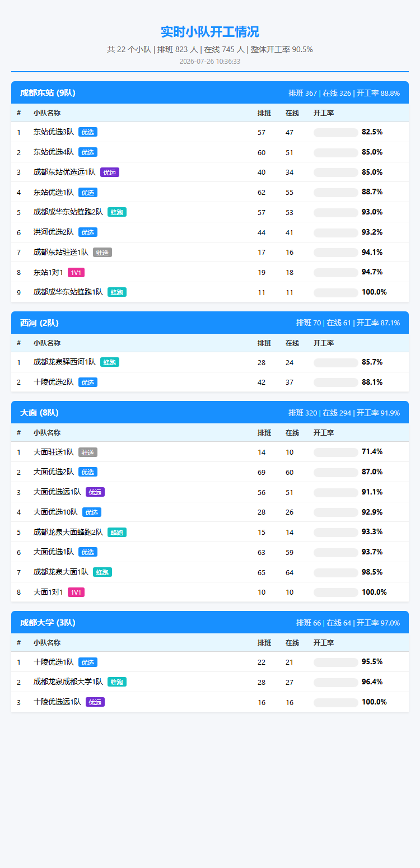The image size is (420, 868).
Task: Open the 成都龙泉成都大学1队 row name
Action: pyautogui.click(x=68, y=682)
